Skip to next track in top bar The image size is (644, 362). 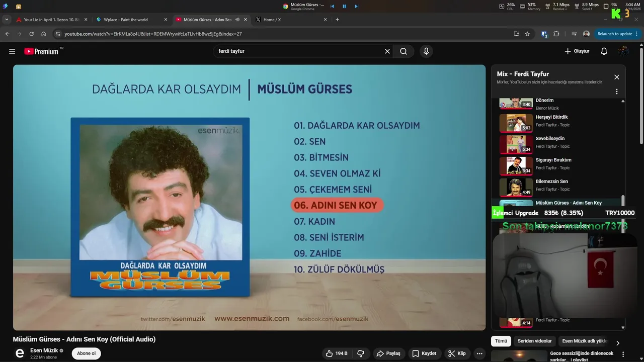click(356, 6)
